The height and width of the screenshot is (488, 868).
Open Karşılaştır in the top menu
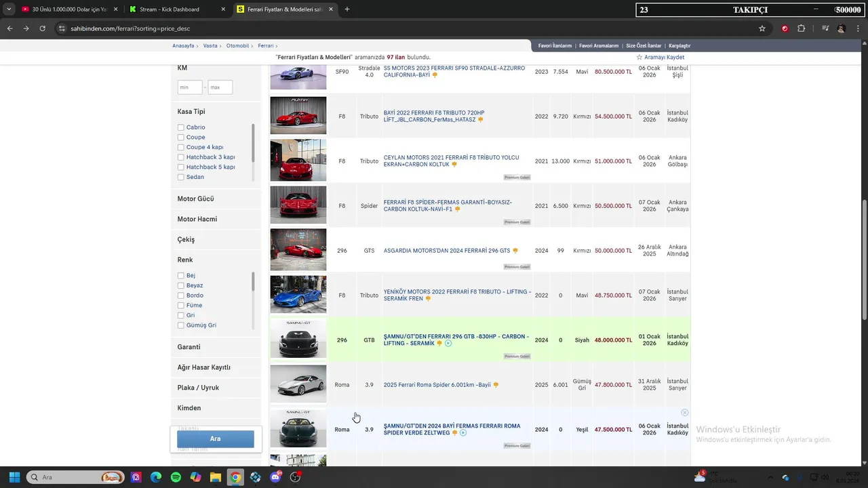pos(679,45)
